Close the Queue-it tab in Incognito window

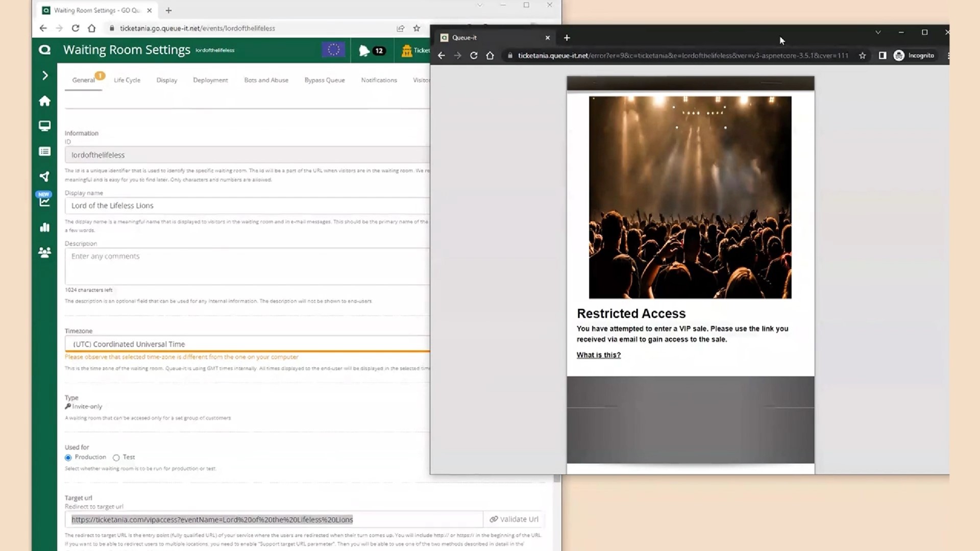[x=548, y=38]
